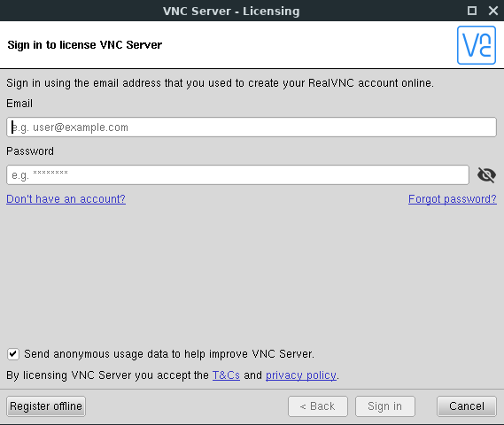Focus the Password input field
The image size is (504, 425).
(237, 175)
